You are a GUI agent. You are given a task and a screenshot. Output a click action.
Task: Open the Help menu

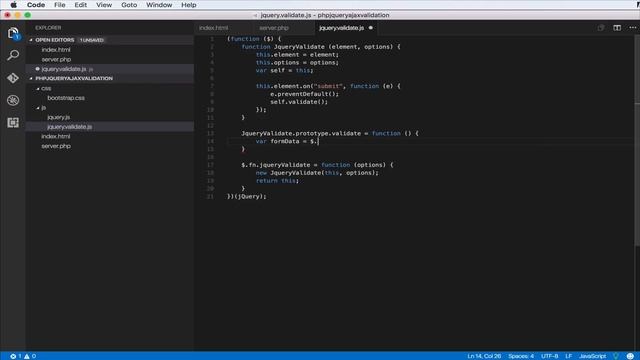[x=189, y=5]
